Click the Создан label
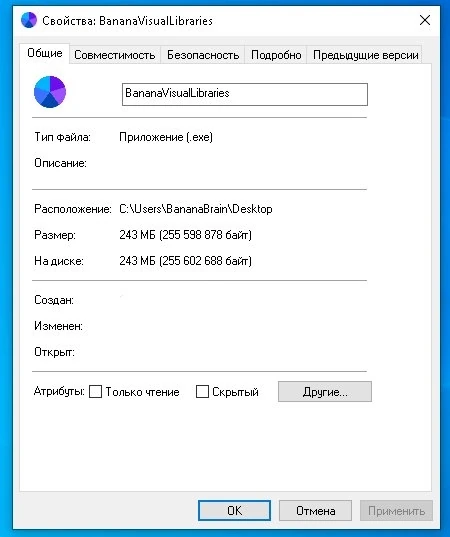450x537 pixels. (x=54, y=300)
